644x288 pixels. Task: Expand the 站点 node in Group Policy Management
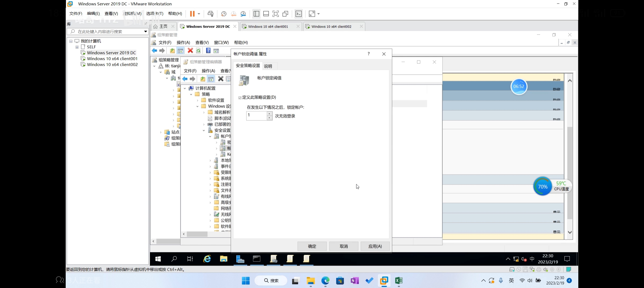[x=161, y=132]
